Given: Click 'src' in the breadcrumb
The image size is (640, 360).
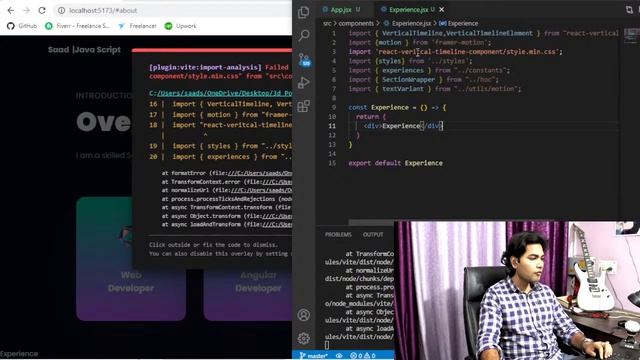Looking at the screenshot, I should [327, 23].
